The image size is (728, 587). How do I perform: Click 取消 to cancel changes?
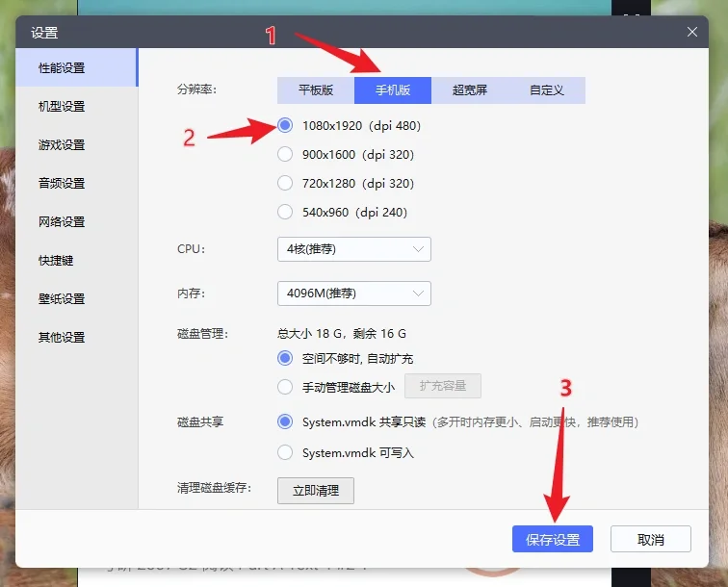(x=650, y=539)
